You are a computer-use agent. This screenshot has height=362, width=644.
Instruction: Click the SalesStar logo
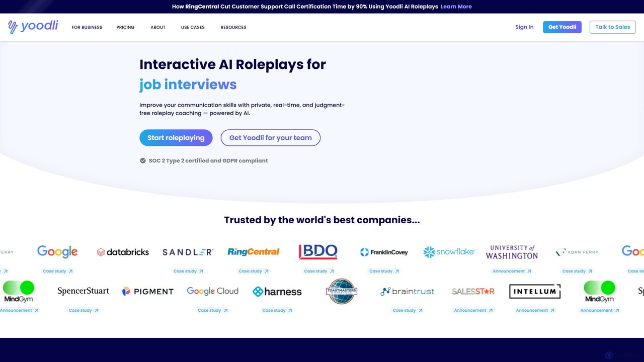pos(473,291)
